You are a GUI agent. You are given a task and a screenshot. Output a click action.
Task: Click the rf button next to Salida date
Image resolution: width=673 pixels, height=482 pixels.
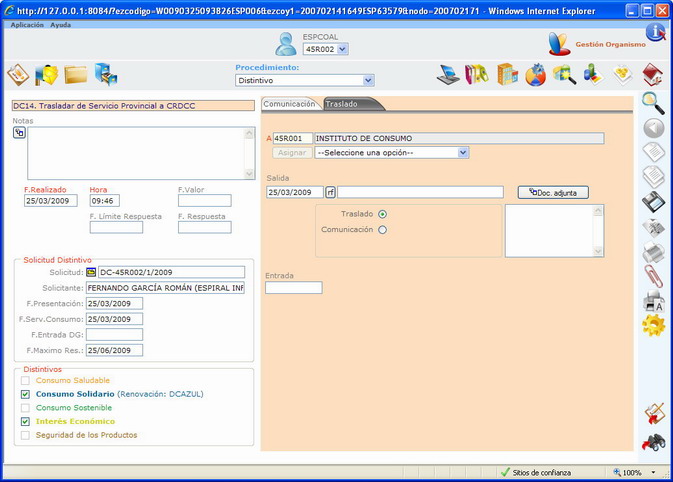tap(330, 192)
